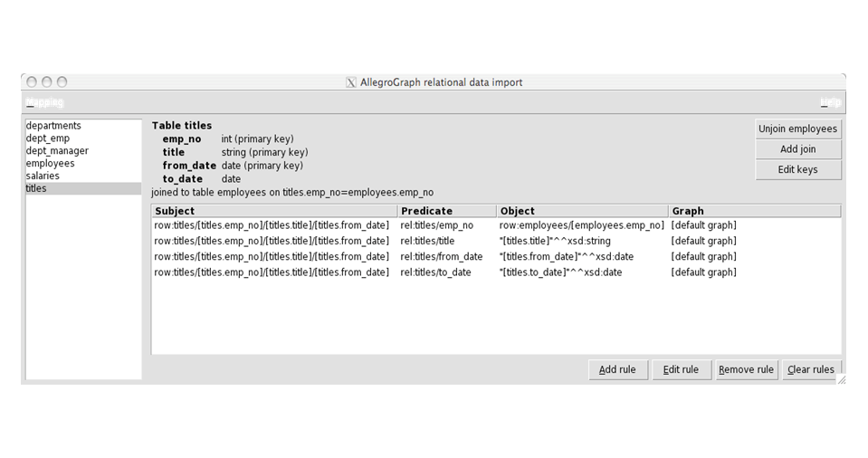Image resolution: width=868 pixels, height=458 pixels.
Task: Open the Mapping menu
Action: point(44,103)
